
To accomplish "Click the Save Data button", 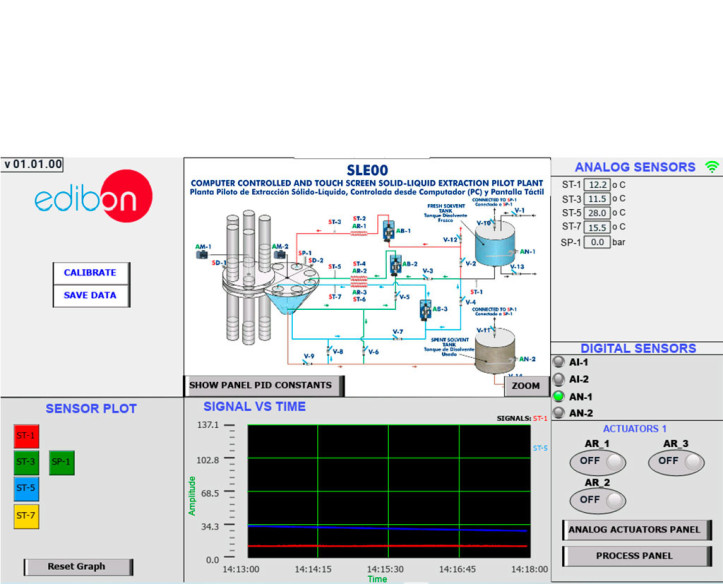I will pyautogui.click(x=90, y=296).
